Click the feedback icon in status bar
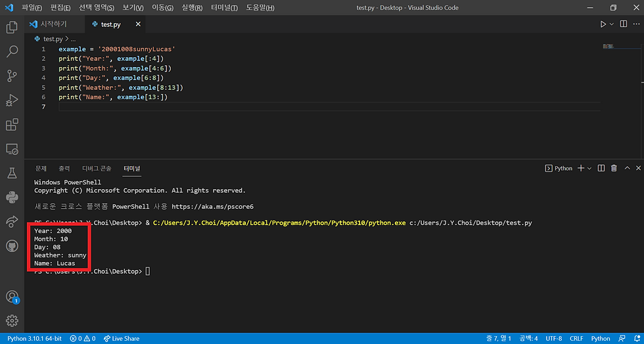Image resolution: width=644 pixels, height=344 pixels. pyautogui.click(x=622, y=339)
